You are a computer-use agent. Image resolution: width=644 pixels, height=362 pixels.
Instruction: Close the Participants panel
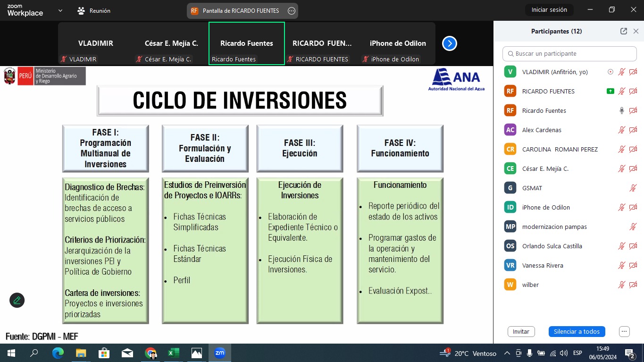636,31
